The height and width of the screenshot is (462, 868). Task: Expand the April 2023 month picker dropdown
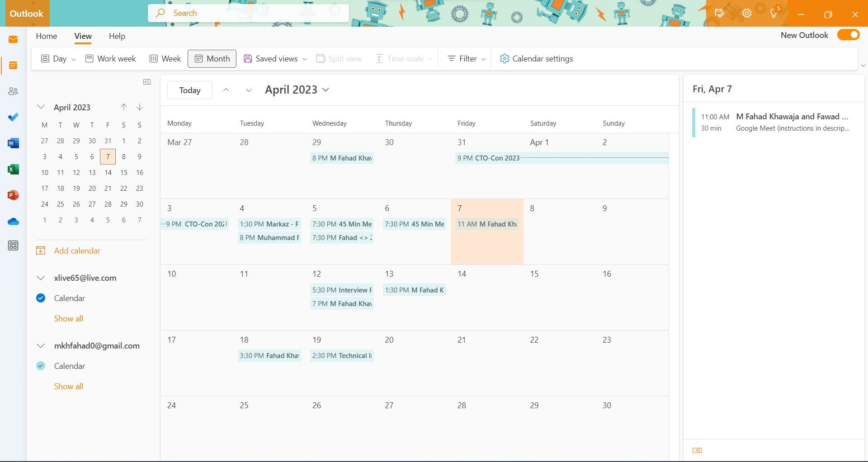(325, 90)
